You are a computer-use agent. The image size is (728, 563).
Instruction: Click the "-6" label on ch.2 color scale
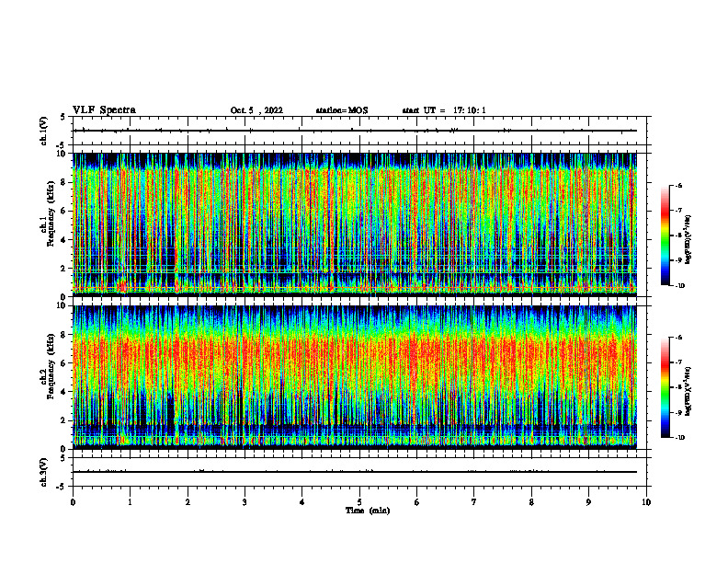tap(678, 338)
